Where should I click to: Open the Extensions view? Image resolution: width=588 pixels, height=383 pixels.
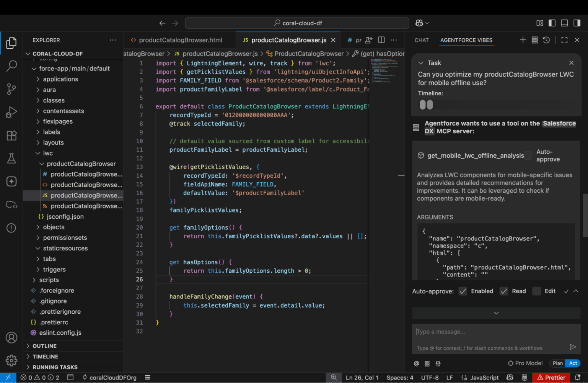pyautogui.click(x=11, y=135)
